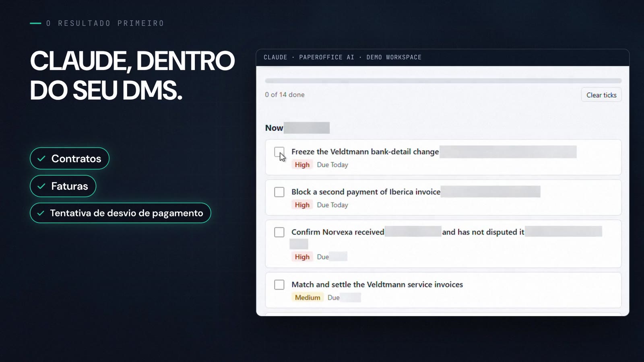
Task: Click the High badge on Confirm Norvexa task
Action: tap(302, 257)
